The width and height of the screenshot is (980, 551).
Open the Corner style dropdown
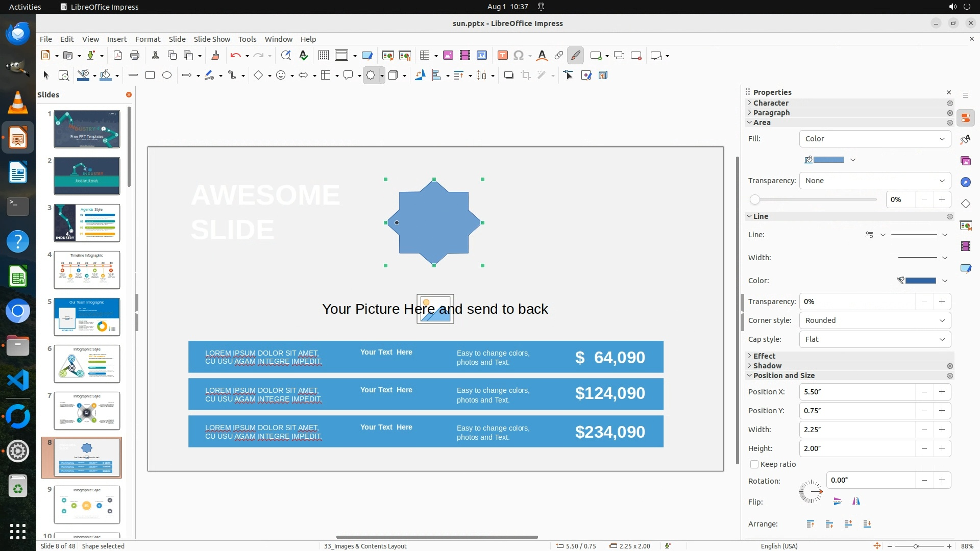coord(875,320)
